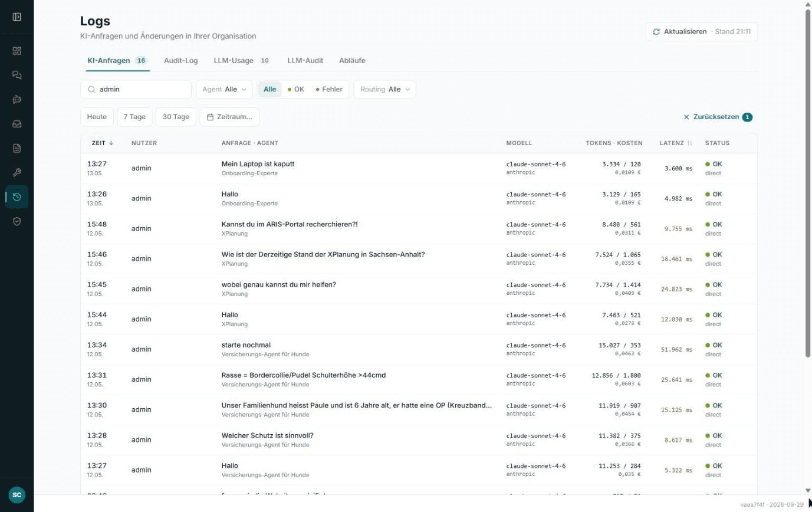Select the Alle status filter
This screenshot has width=812, height=512.
[x=269, y=90]
